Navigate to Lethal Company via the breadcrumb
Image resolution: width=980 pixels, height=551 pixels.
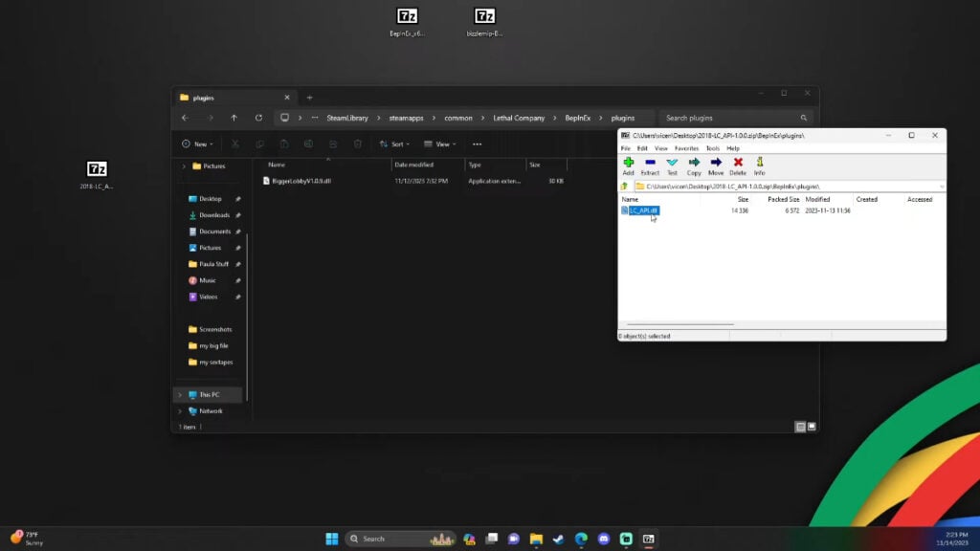coord(519,118)
